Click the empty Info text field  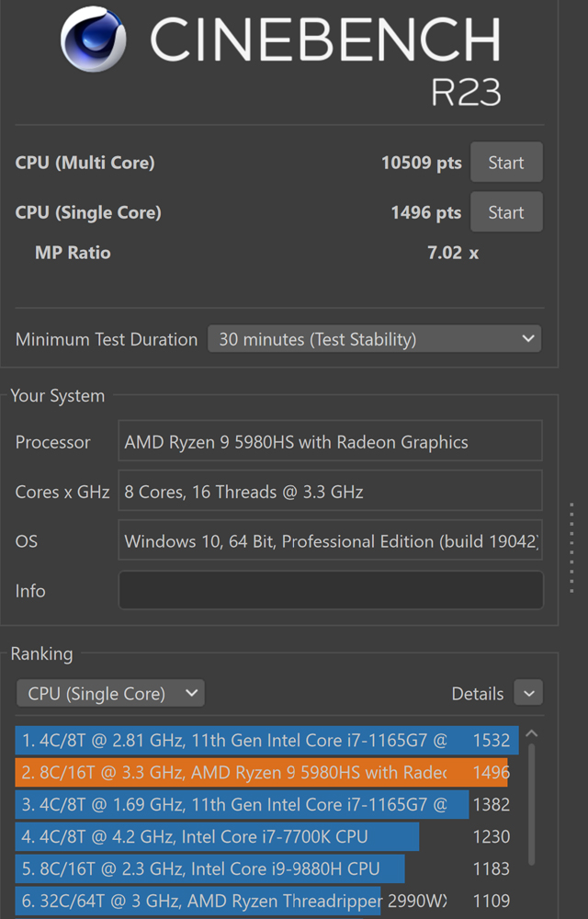click(330, 591)
